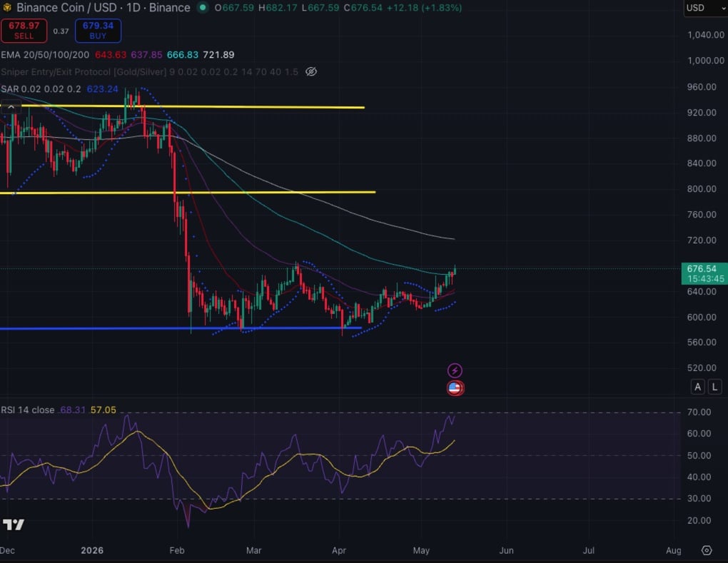Click the +12.18 (+1.83%) change value
The width and height of the screenshot is (728, 563).
click(424, 8)
